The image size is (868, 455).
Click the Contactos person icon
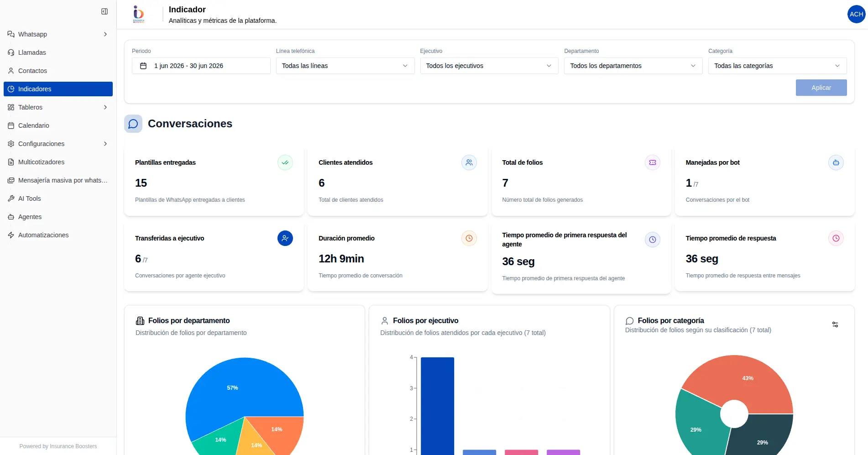point(11,71)
